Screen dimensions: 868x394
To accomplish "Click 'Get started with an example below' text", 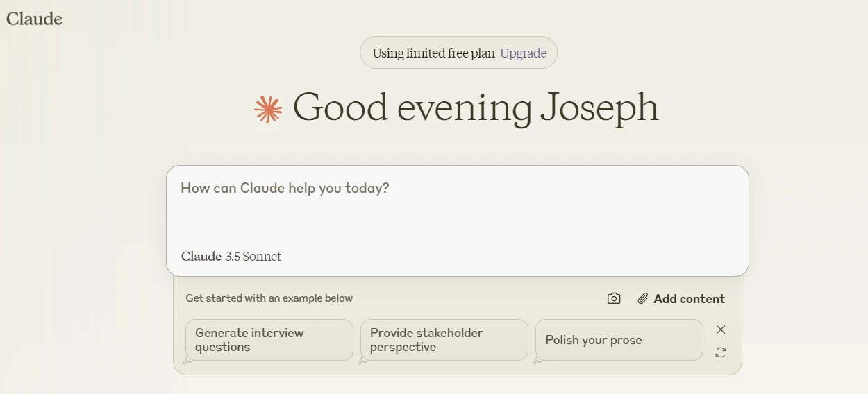I will coord(269,298).
